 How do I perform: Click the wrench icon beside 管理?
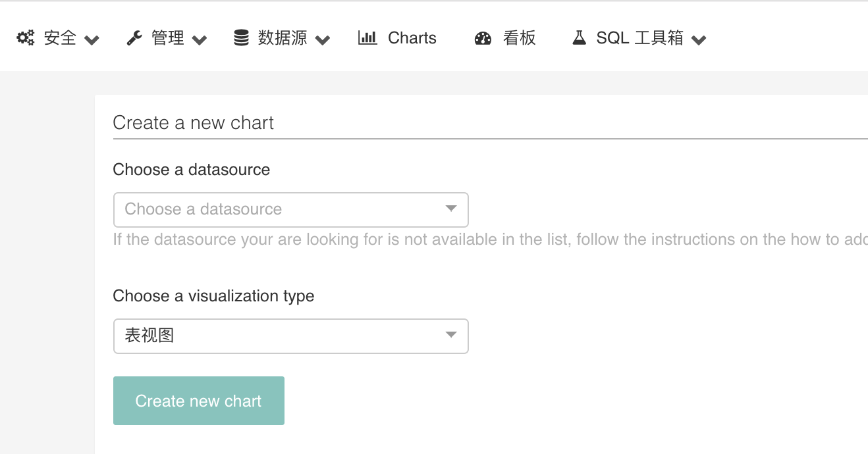click(134, 38)
